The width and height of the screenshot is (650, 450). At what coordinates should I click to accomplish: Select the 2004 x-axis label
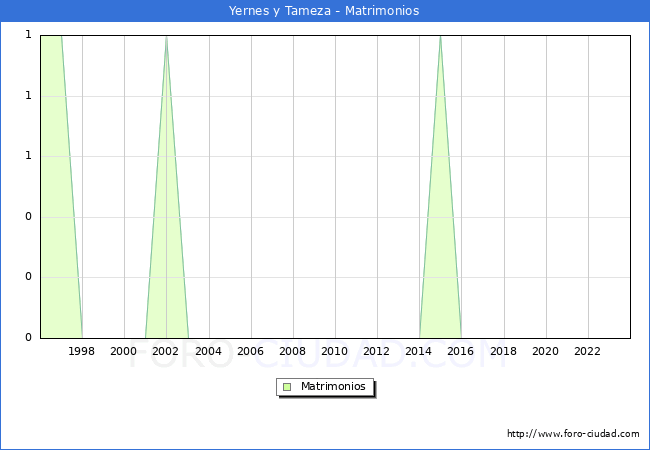click(x=209, y=351)
